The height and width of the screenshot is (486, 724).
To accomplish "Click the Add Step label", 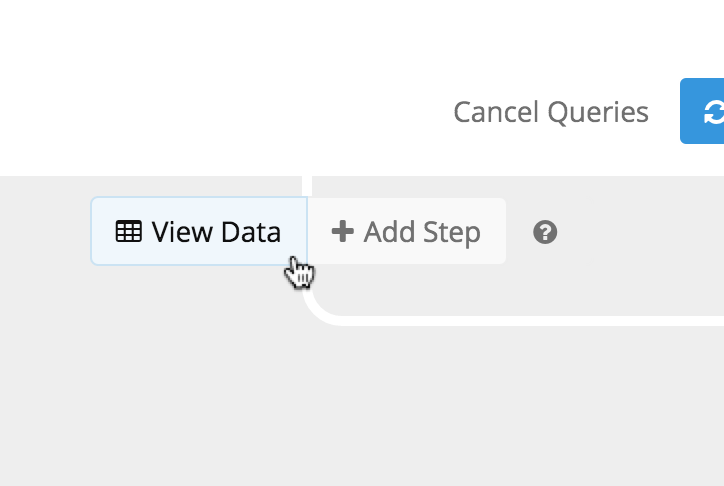I will tap(422, 232).
